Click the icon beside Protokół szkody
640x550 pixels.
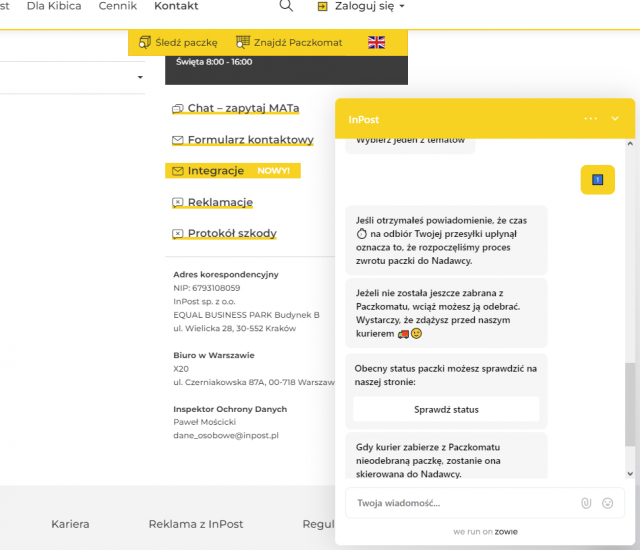pyautogui.click(x=178, y=233)
